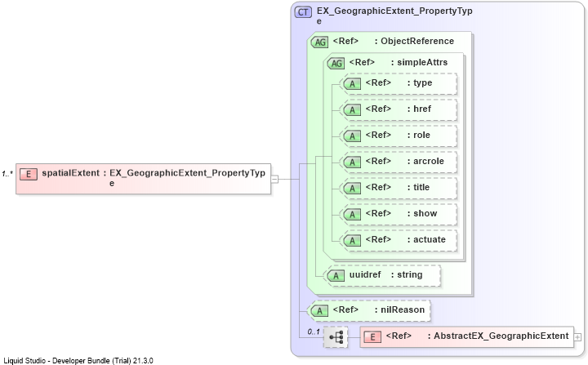
Task: Click the sequence compositor icon marked 0..1
Action: click(x=336, y=337)
